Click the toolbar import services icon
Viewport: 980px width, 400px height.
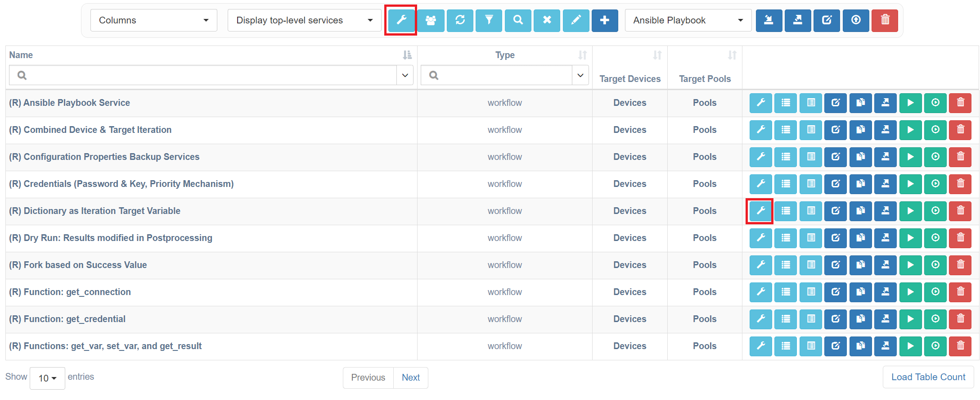(x=769, y=20)
